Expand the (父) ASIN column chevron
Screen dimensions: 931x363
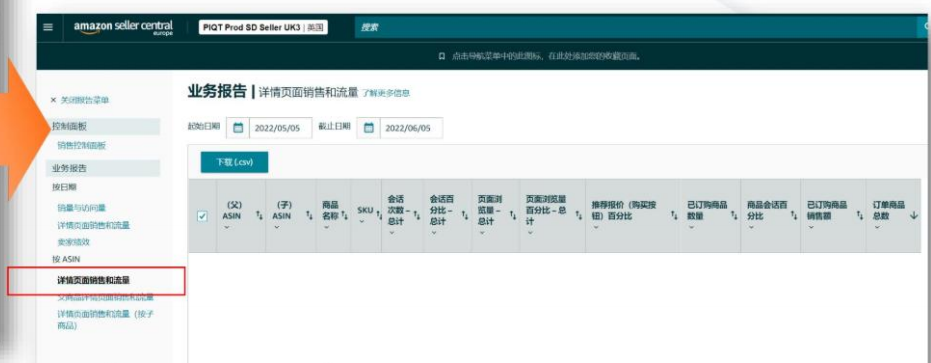pyautogui.click(x=226, y=228)
